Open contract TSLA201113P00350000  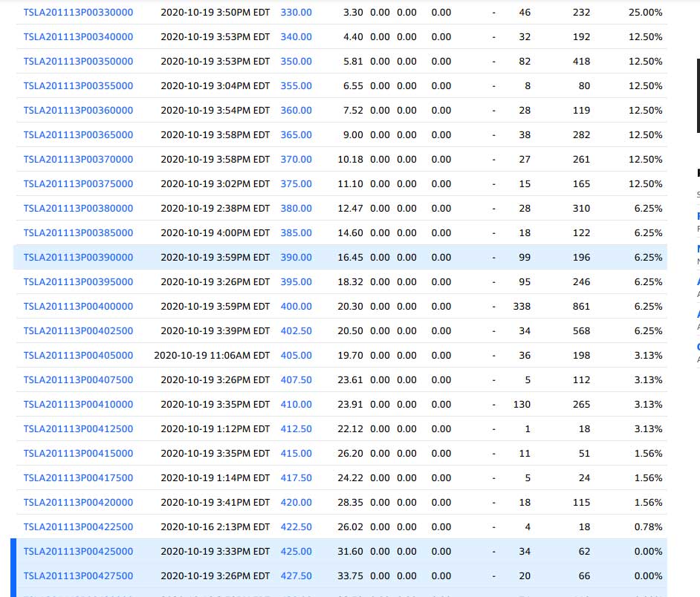[78, 62]
